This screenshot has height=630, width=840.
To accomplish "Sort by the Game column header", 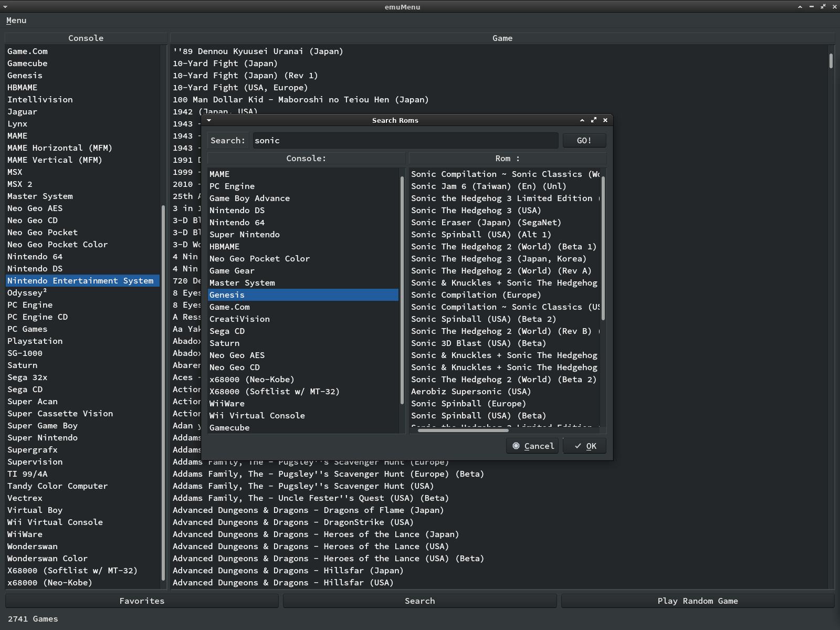I will (502, 38).
